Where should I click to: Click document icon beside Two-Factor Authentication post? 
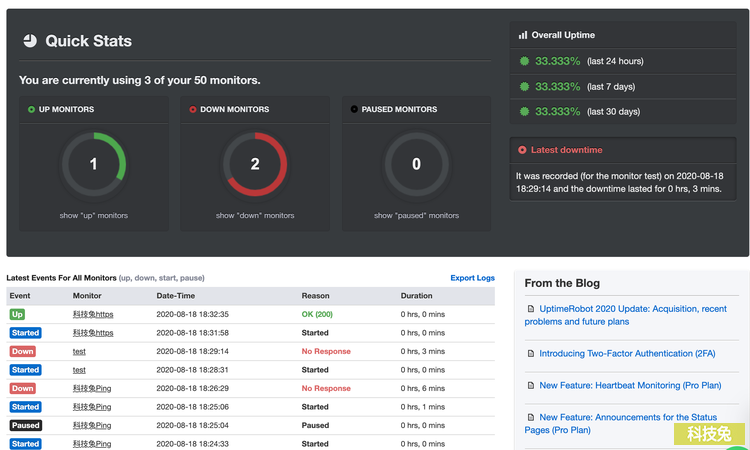[x=530, y=354]
